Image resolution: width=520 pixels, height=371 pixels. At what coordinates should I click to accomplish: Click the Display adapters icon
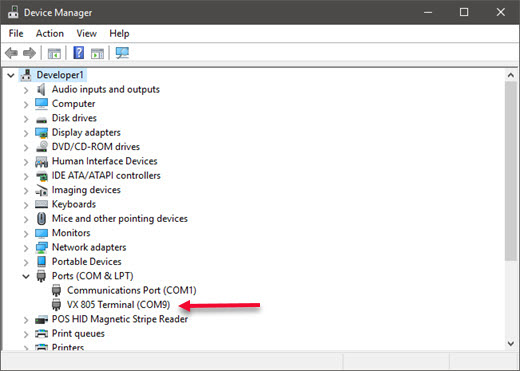tap(41, 133)
